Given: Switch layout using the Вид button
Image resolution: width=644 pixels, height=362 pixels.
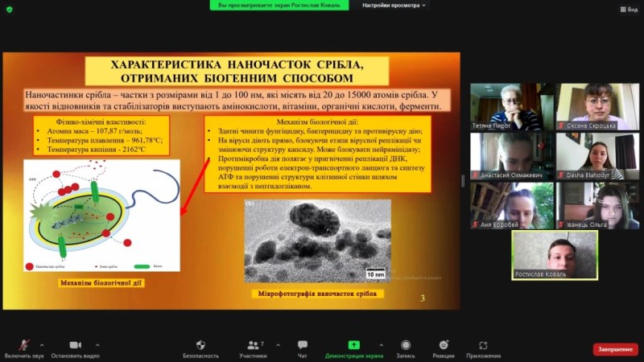Looking at the screenshot, I should 629,9.
